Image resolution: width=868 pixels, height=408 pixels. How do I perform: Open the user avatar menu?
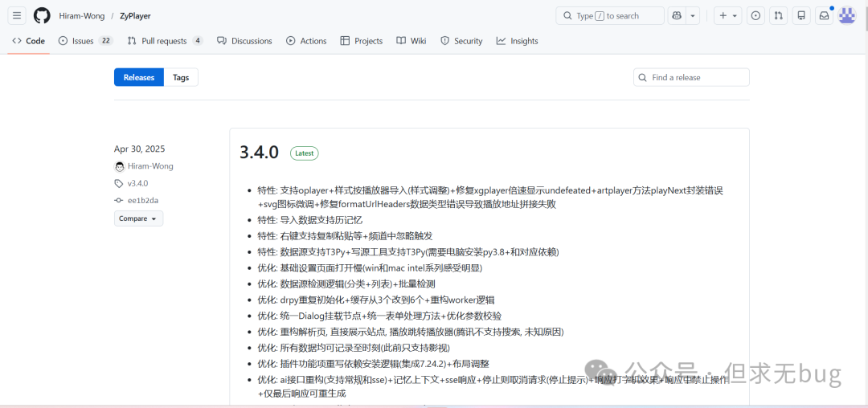click(847, 15)
